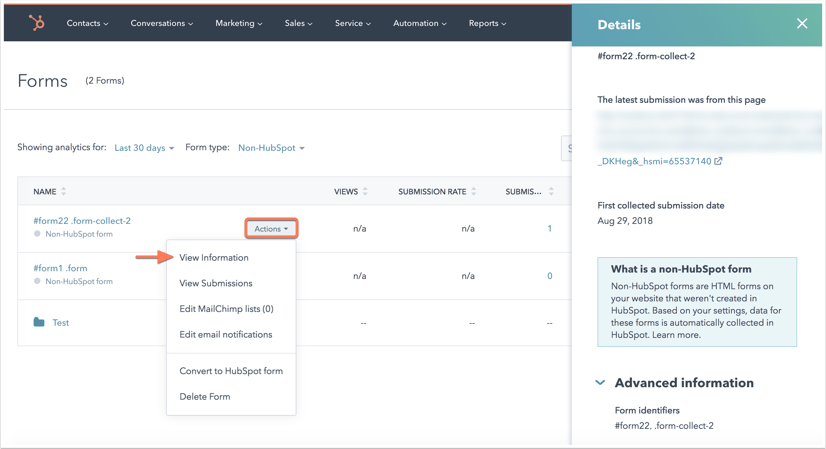Click 'Non-HubSpot form' label under #form1 .form
This screenshot has height=449, width=826.
click(x=79, y=281)
